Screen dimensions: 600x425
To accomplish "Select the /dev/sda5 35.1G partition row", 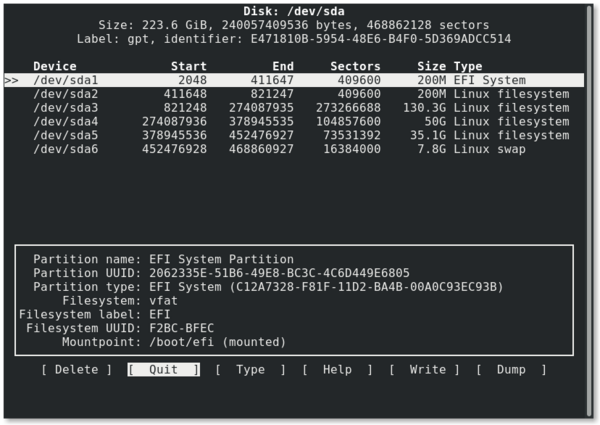I will 294,135.
